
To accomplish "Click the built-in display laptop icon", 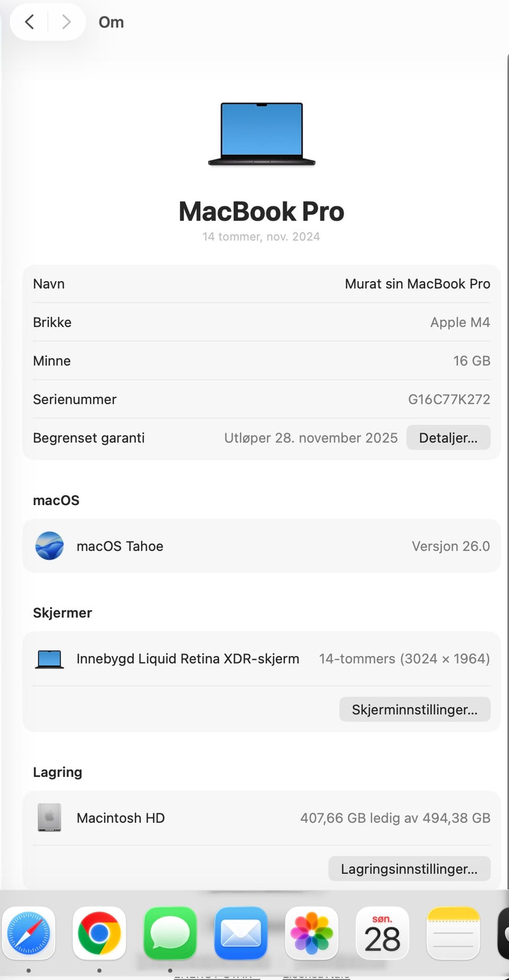I will point(49,659).
